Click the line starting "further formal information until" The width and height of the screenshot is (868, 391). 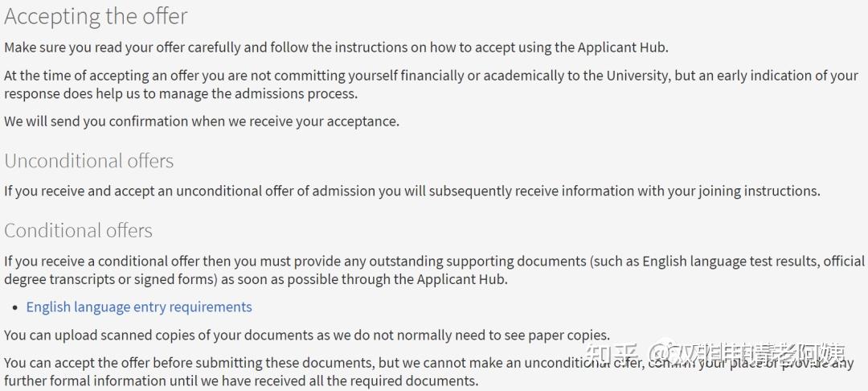[241, 380]
